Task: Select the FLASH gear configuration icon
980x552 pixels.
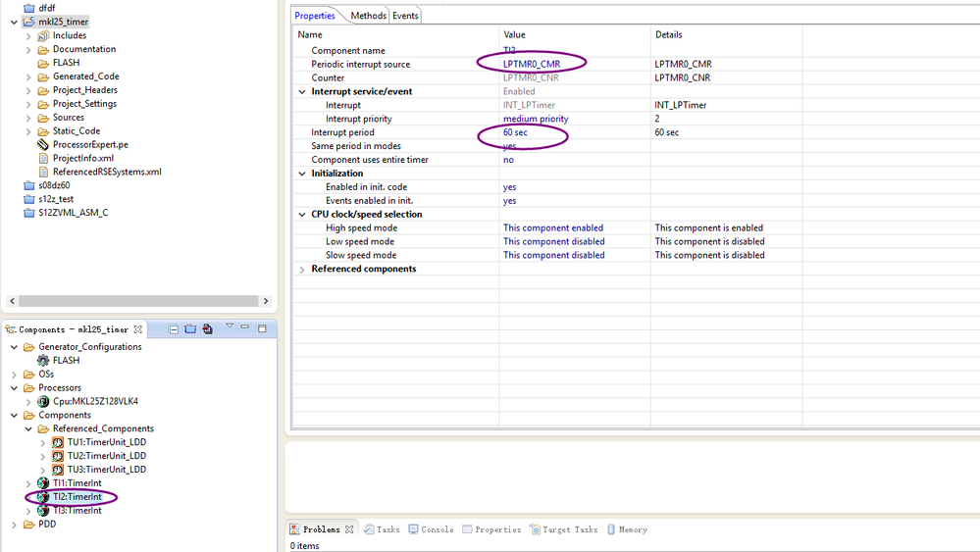Action: pos(43,360)
